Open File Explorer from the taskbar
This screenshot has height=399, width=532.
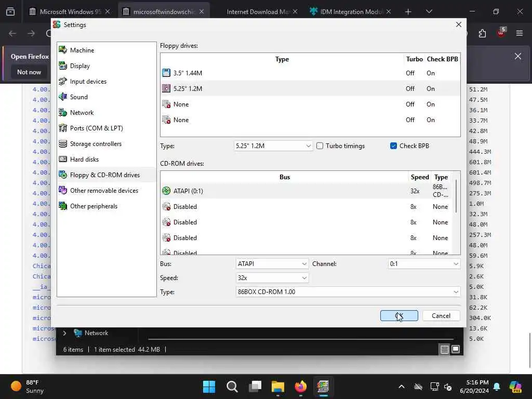tap(278, 387)
